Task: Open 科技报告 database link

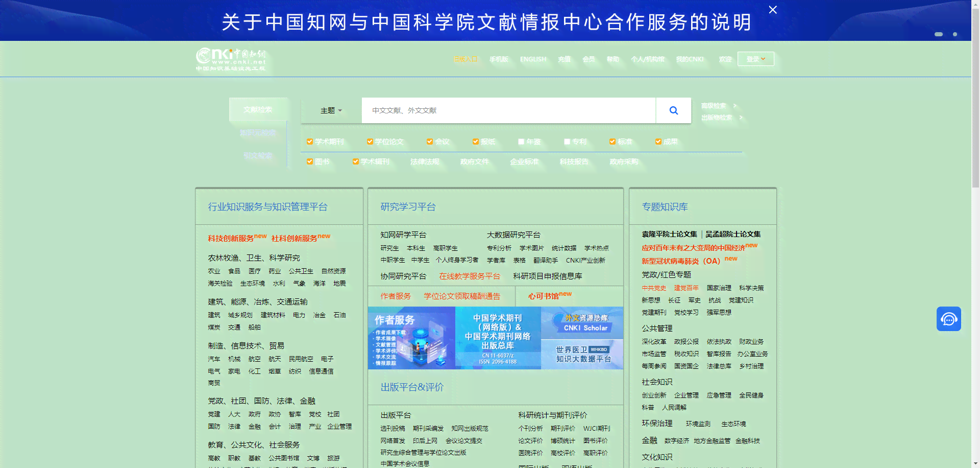Action: (574, 161)
